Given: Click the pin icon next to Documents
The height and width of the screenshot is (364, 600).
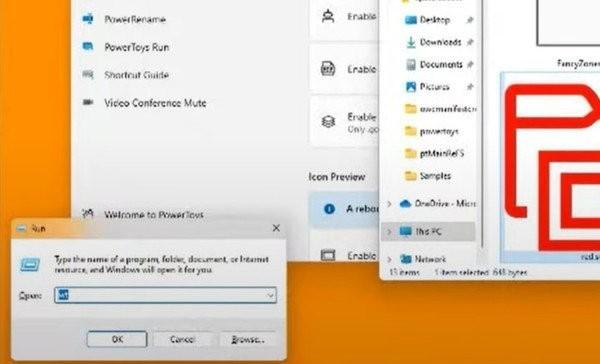Looking at the screenshot, I should 470,64.
